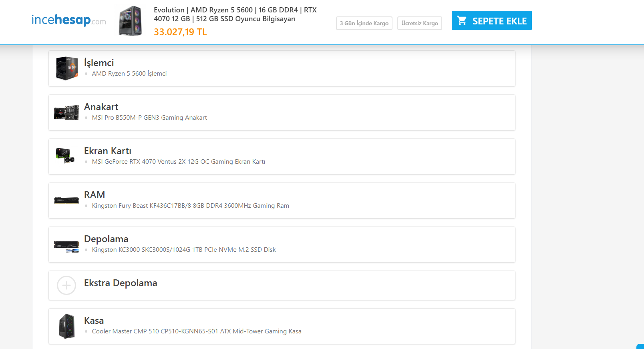
Task: Open the RTX 4070 graphics card image
Action: pos(65,155)
